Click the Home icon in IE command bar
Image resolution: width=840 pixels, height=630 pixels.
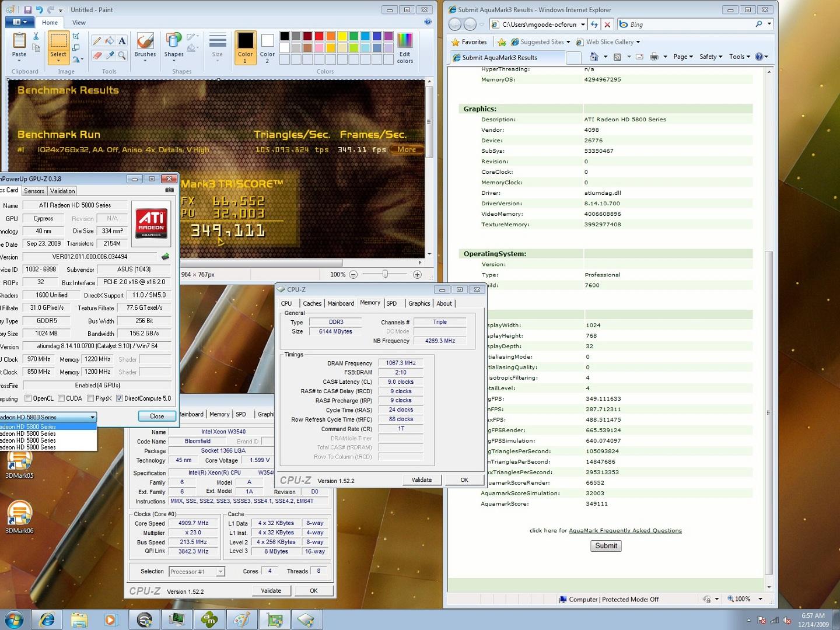coord(594,57)
